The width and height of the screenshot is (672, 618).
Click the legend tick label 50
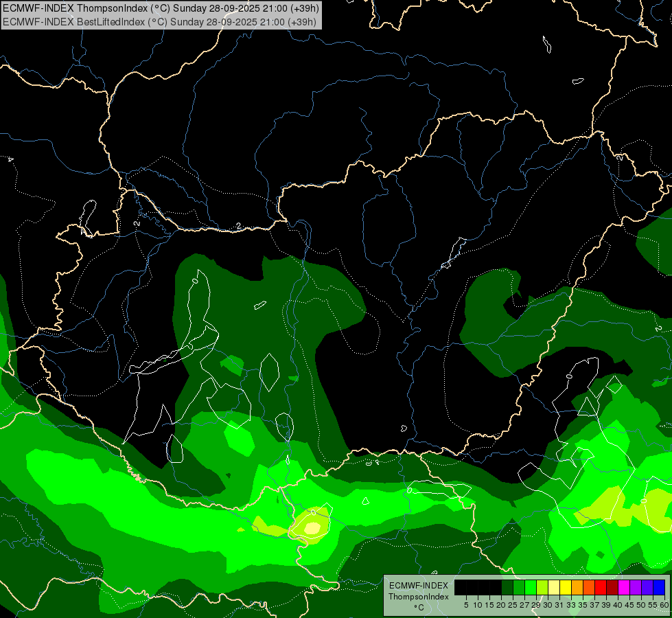[641, 605]
